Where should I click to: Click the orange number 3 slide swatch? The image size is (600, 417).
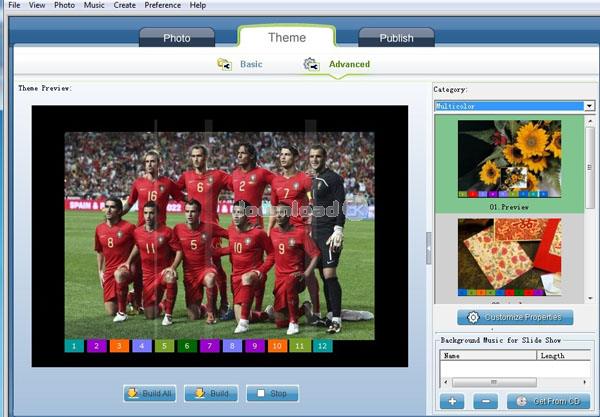pyautogui.click(x=117, y=346)
